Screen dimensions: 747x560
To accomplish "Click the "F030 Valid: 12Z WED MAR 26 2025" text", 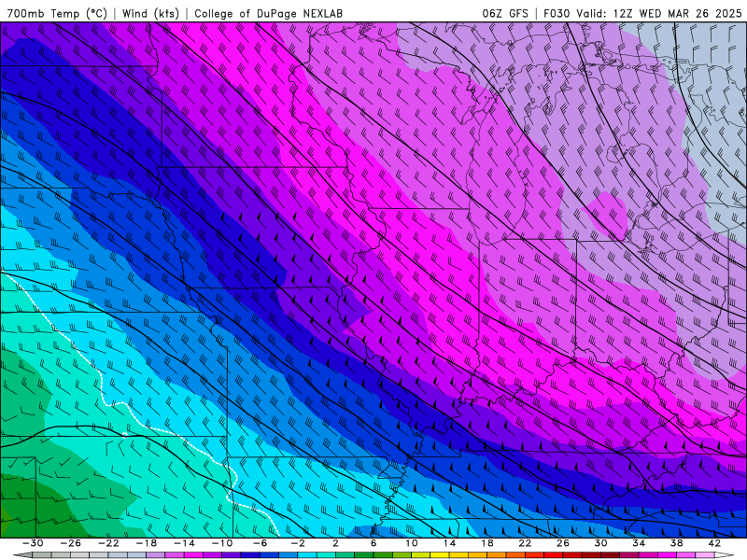I will 642,13.
